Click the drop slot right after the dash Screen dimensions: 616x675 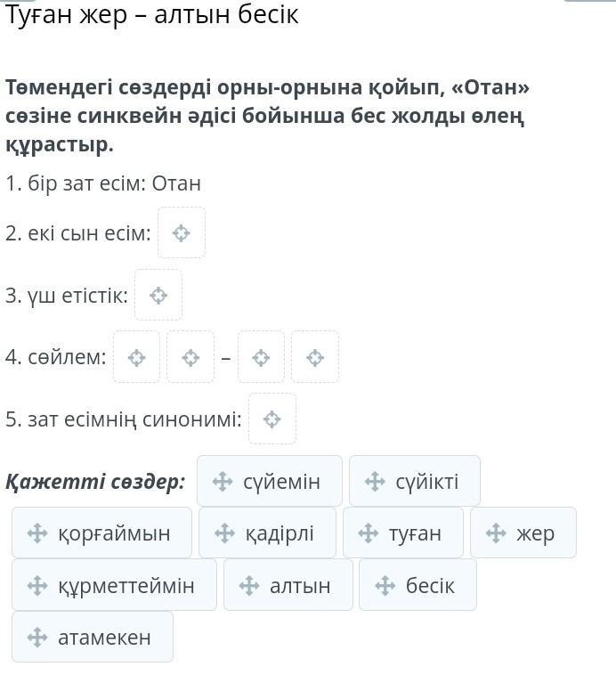click(261, 357)
